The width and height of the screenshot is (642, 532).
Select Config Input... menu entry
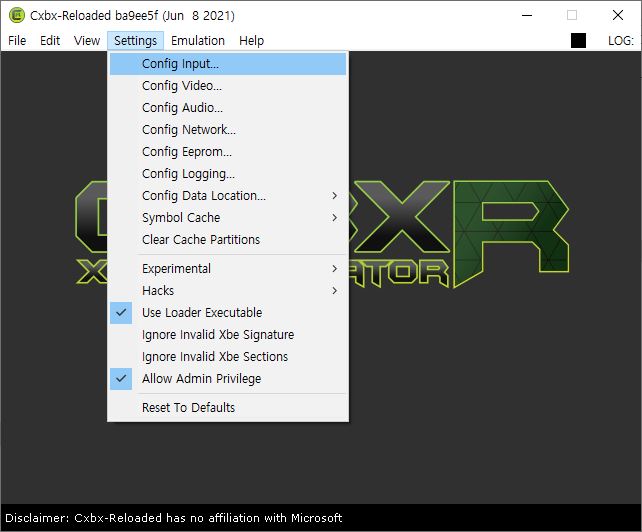228,64
